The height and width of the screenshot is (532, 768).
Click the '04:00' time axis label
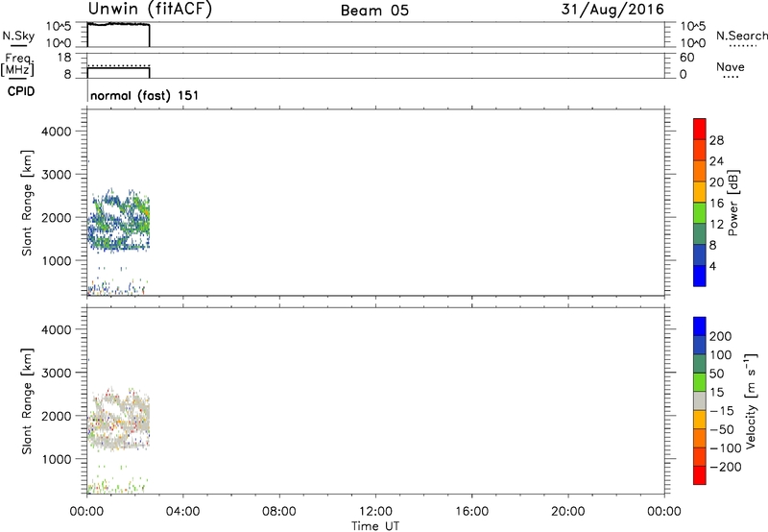click(x=182, y=512)
